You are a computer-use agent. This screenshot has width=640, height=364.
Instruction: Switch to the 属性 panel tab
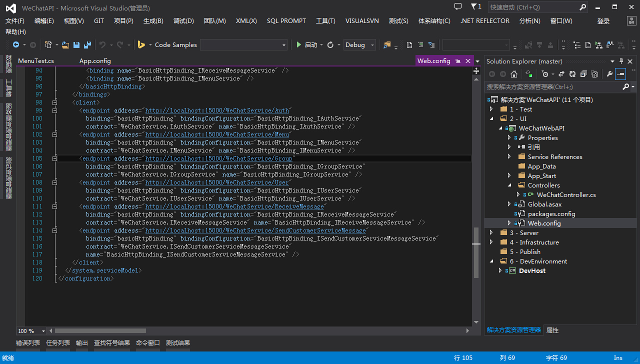pos(552,330)
